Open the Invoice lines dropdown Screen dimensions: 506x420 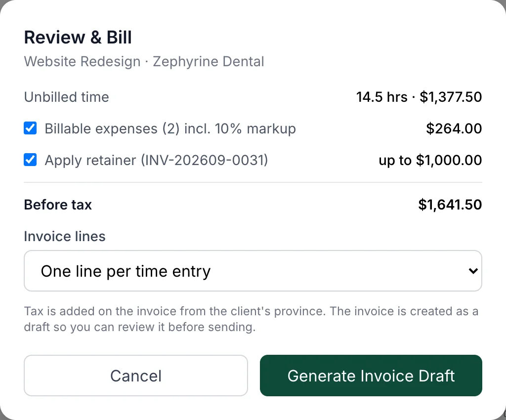pyautogui.click(x=253, y=271)
